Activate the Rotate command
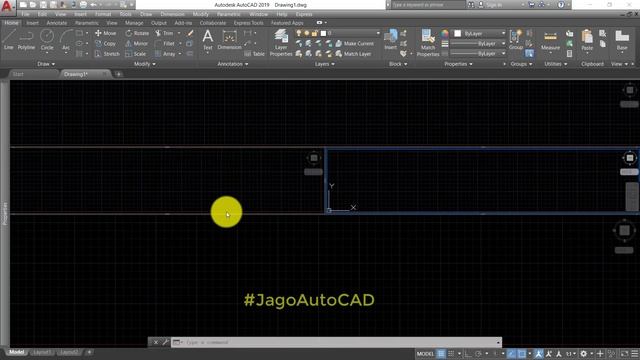640x360 pixels. click(137, 33)
